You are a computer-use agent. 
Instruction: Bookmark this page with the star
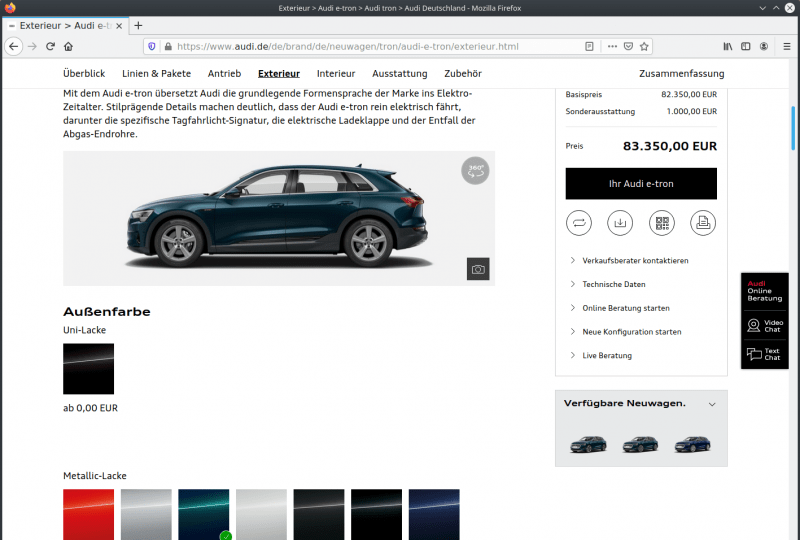(x=644, y=46)
